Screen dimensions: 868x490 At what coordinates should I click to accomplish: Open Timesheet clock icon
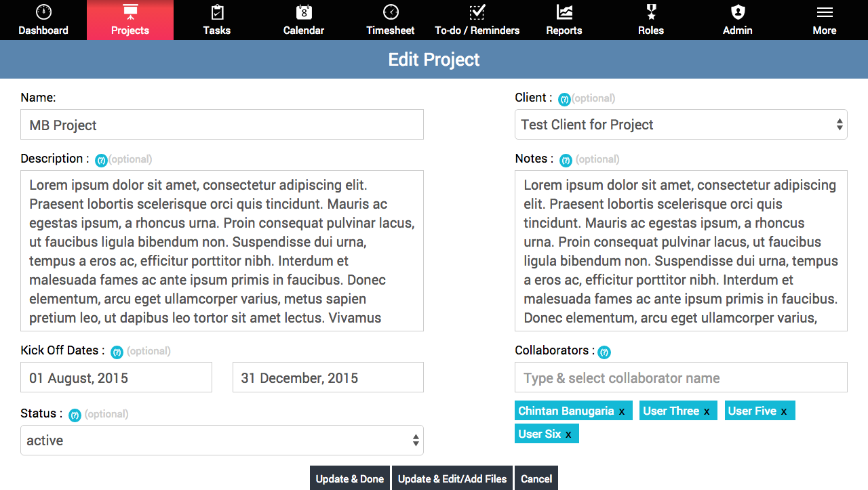[391, 12]
